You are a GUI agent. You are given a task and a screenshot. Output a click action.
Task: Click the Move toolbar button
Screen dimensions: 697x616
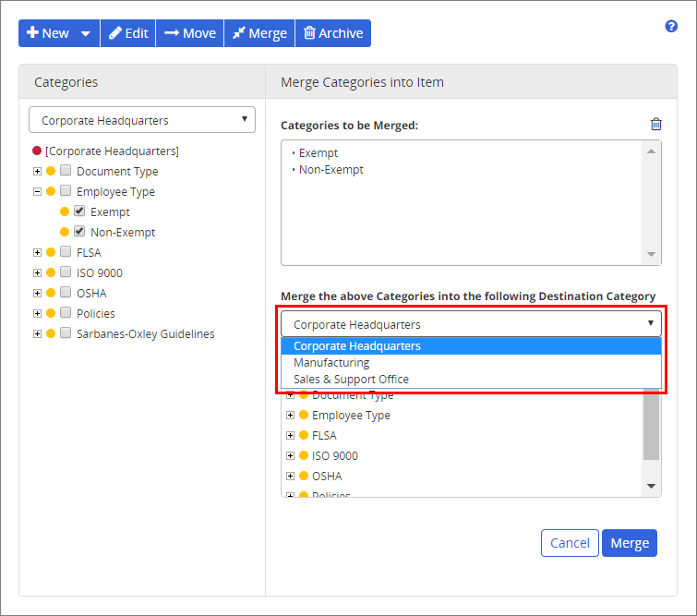pyautogui.click(x=190, y=33)
